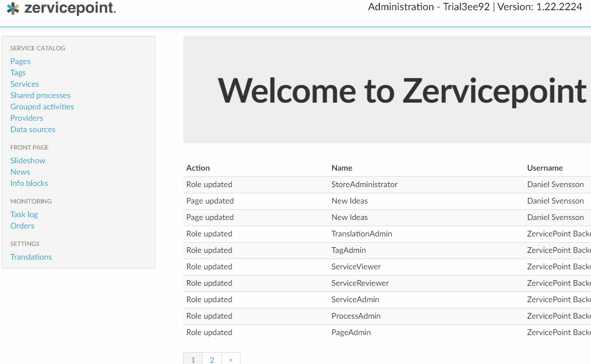Click the StoreAdministrator role row
The width and height of the screenshot is (591, 364).
pyautogui.click(x=364, y=184)
